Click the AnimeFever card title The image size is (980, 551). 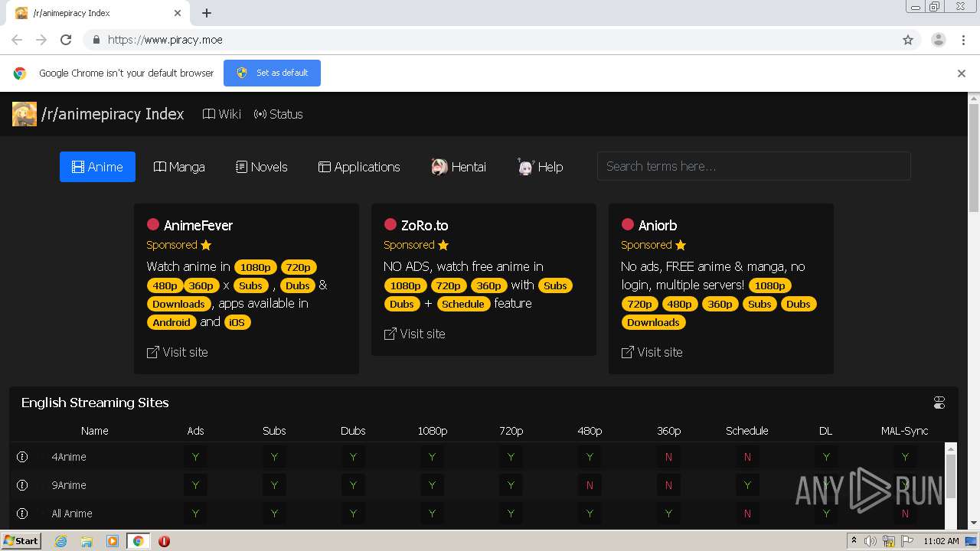(x=198, y=225)
